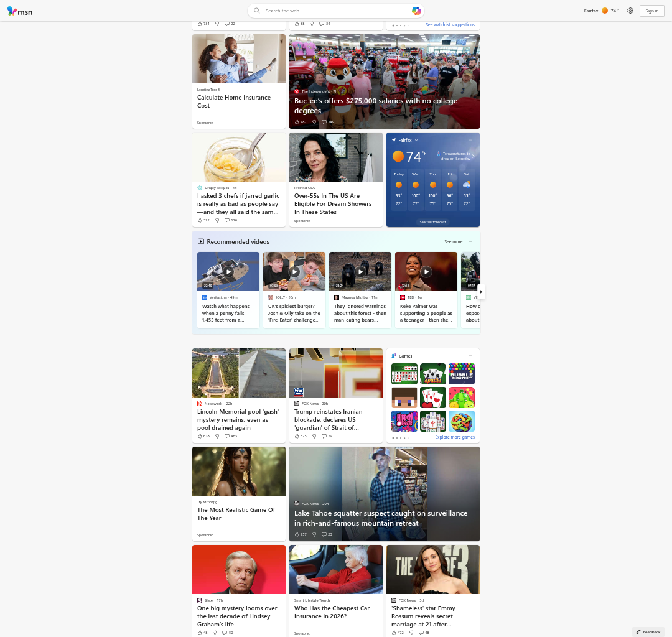Open See full forecast in weather card
Screen dimensions: 672x637
point(433,222)
